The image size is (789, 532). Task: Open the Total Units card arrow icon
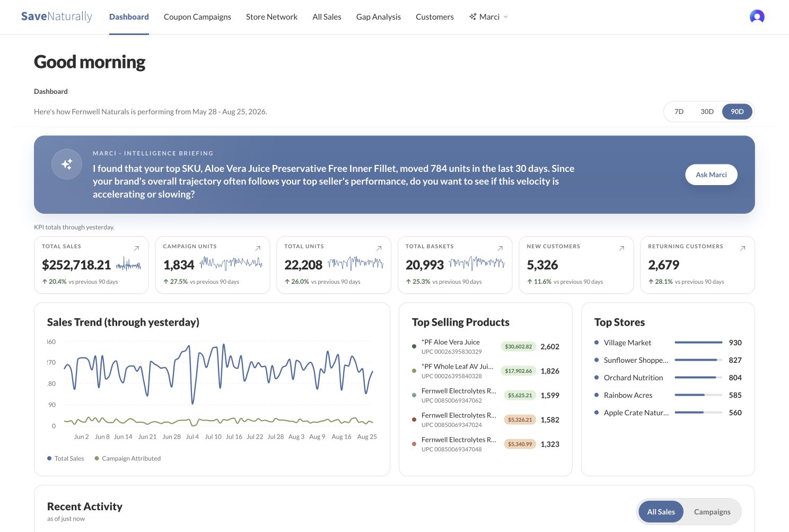[379, 248]
